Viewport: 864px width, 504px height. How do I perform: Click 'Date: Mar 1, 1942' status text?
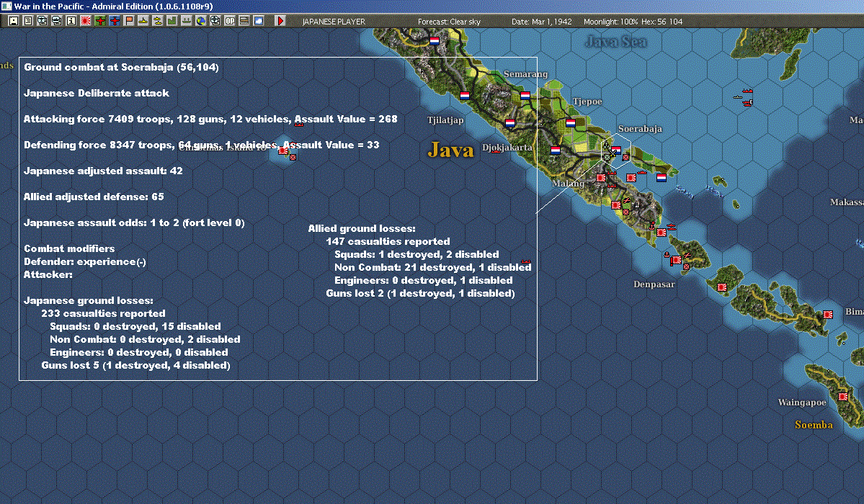point(542,22)
